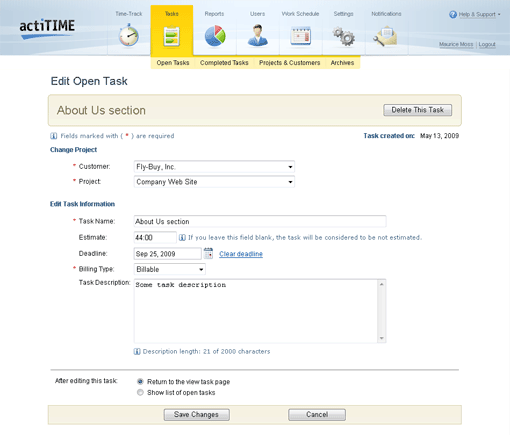Open the Users person icon
This screenshot has height=435, width=510.
click(257, 35)
